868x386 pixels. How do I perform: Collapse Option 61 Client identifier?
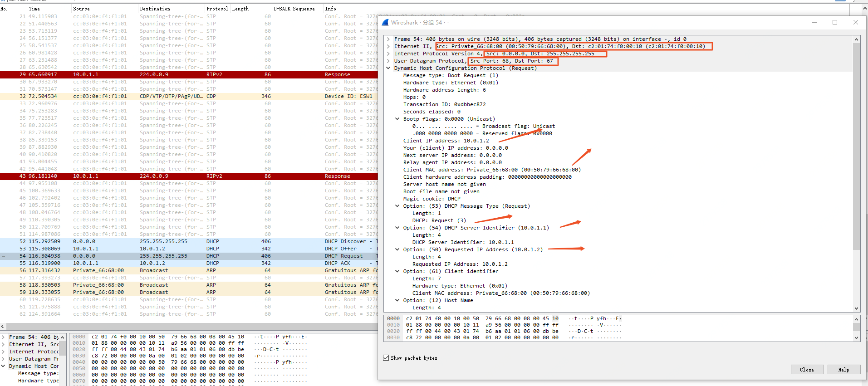397,271
